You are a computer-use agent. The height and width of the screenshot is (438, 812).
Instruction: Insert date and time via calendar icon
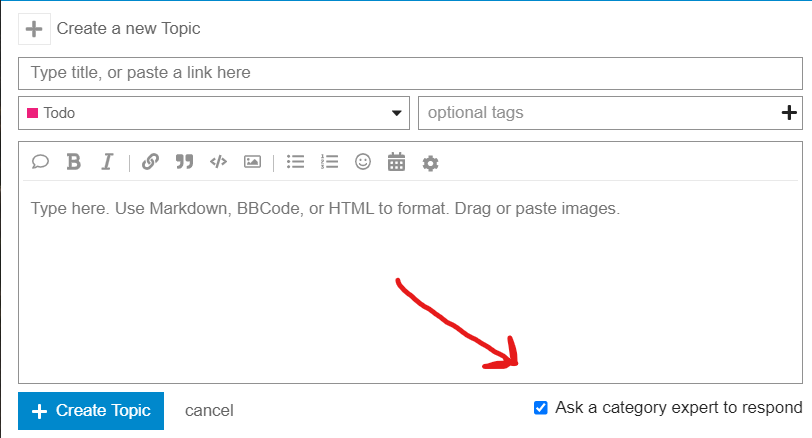396,162
